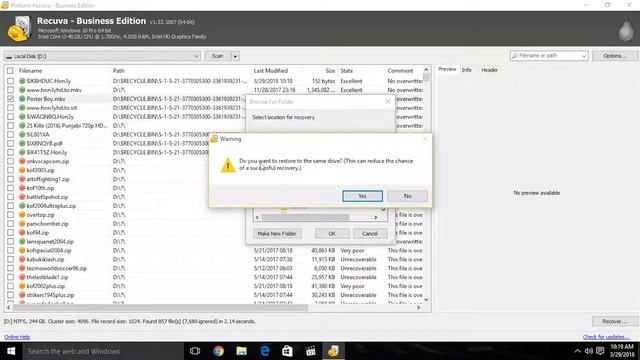Click the Search the web and Windows box
The width and height of the screenshot is (640, 360).
102,351
